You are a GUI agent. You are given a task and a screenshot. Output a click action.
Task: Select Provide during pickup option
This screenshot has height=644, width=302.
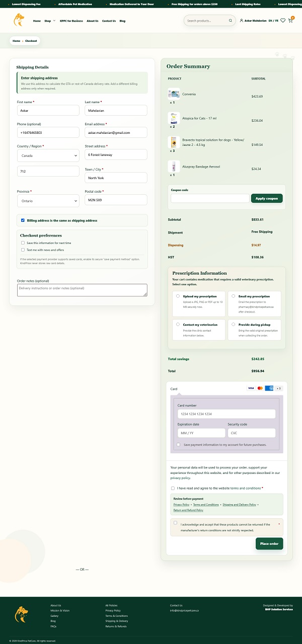pos(233,325)
